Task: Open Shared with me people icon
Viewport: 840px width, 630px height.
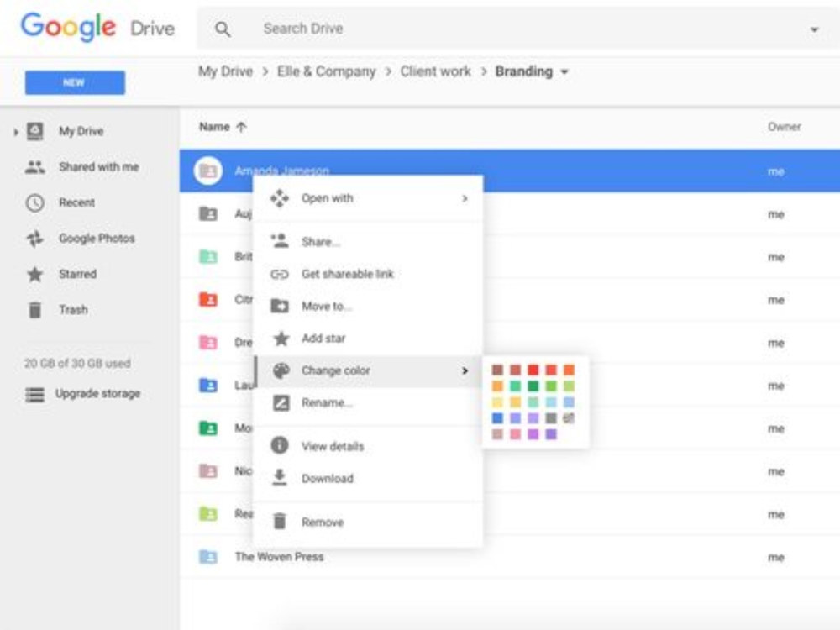Action: (34, 167)
